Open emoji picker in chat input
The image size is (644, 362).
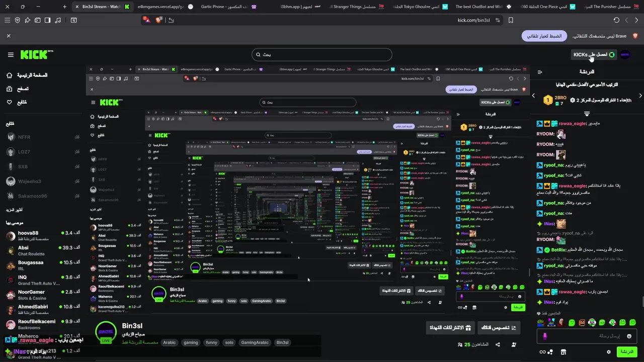click(629, 336)
